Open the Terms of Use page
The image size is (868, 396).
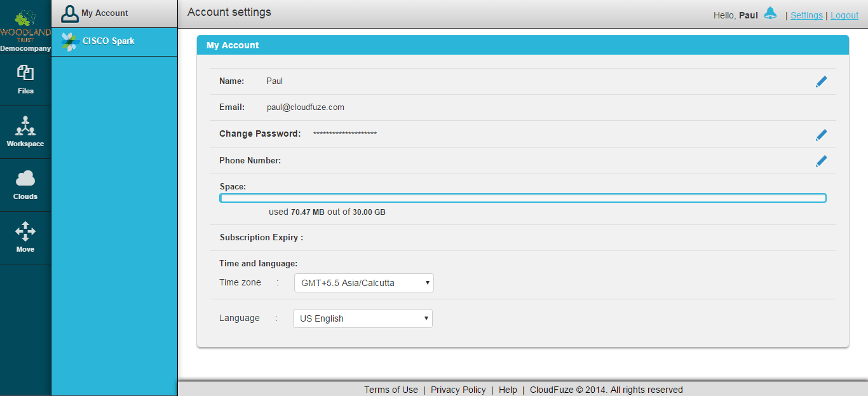point(390,389)
